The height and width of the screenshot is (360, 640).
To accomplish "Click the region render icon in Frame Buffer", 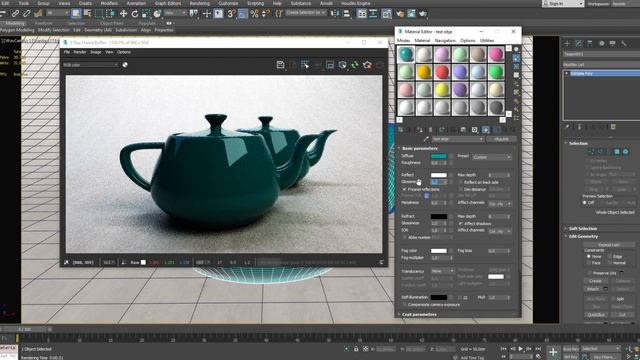I will coord(305,64).
